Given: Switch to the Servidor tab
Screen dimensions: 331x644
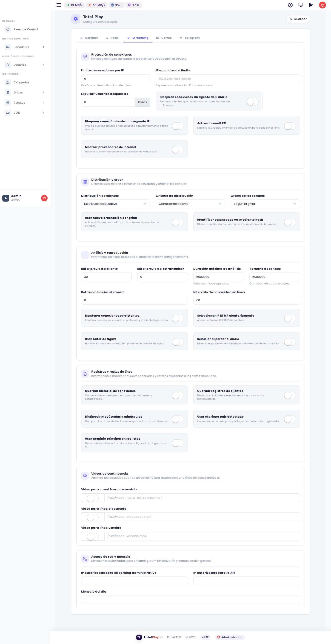Looking at the screenshot, I should (x=89, y=38).
